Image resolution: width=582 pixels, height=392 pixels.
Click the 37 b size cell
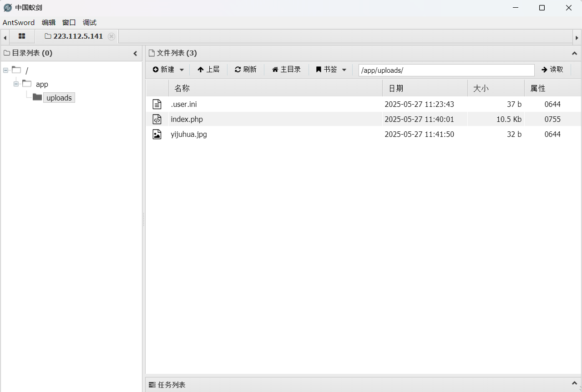coord(514,104)
